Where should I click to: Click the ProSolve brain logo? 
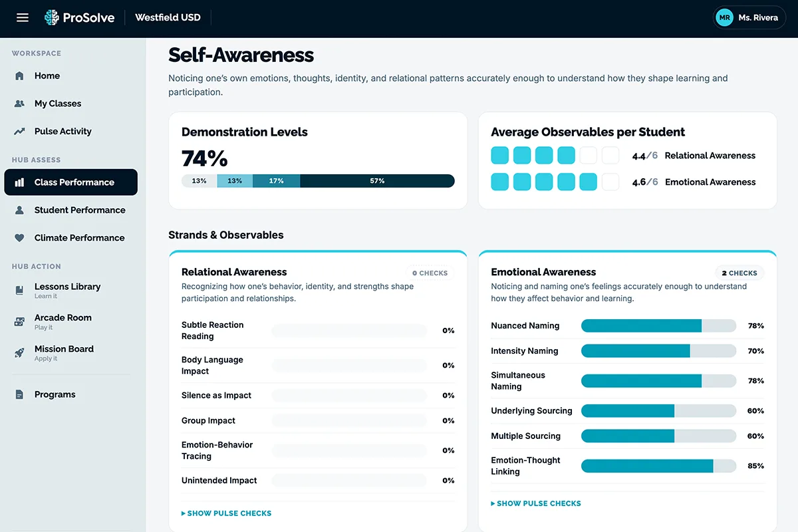51,18
